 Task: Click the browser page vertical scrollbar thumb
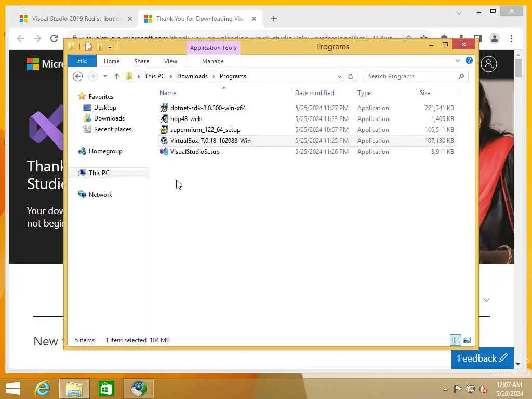pos(518,68)
